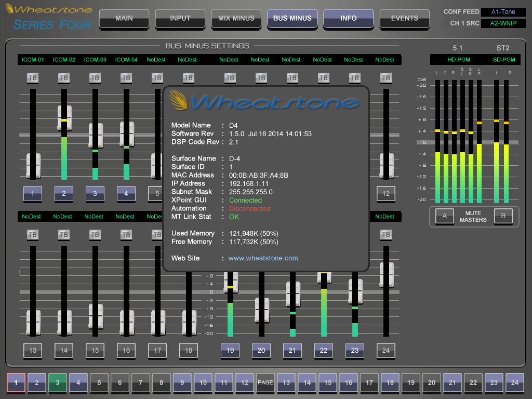This screenshot has width=532, height=399.
Task: Click bus minus channel 13 button
Action: (x=33, y=351)
